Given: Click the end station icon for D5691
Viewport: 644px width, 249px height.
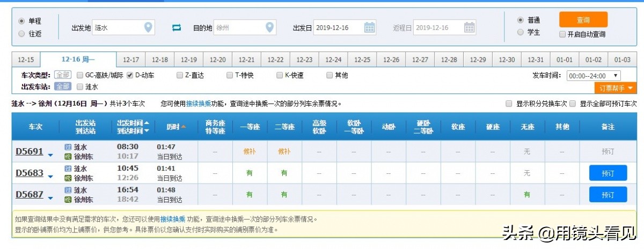Looking at the screenshot, I should point(68,156).
